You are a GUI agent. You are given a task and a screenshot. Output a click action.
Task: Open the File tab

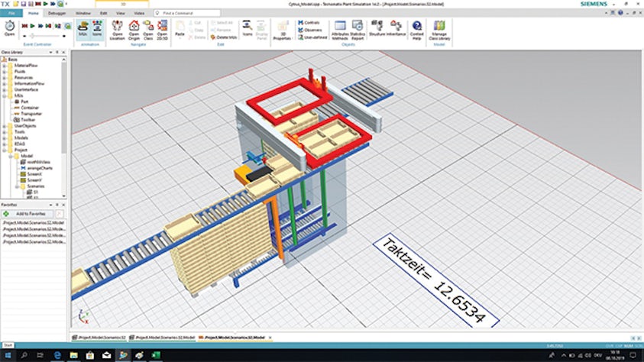11,13
